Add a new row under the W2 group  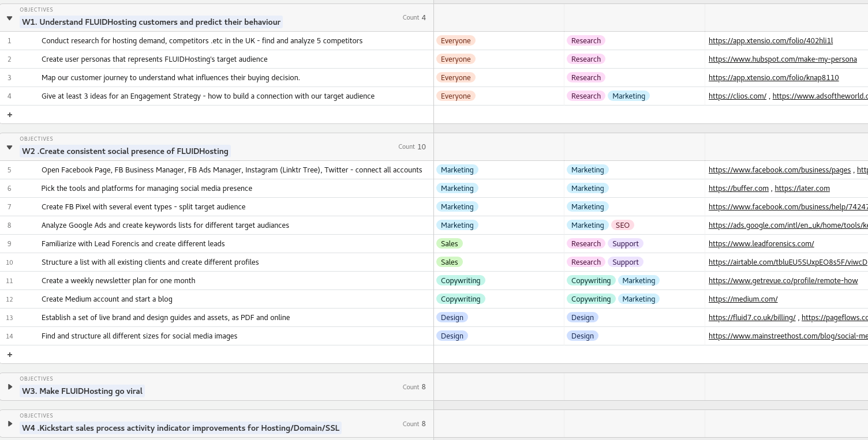click(x=9, y=355)
